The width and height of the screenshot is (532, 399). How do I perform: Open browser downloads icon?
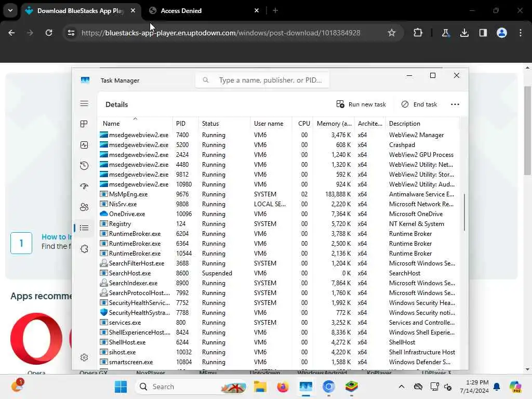464,33
